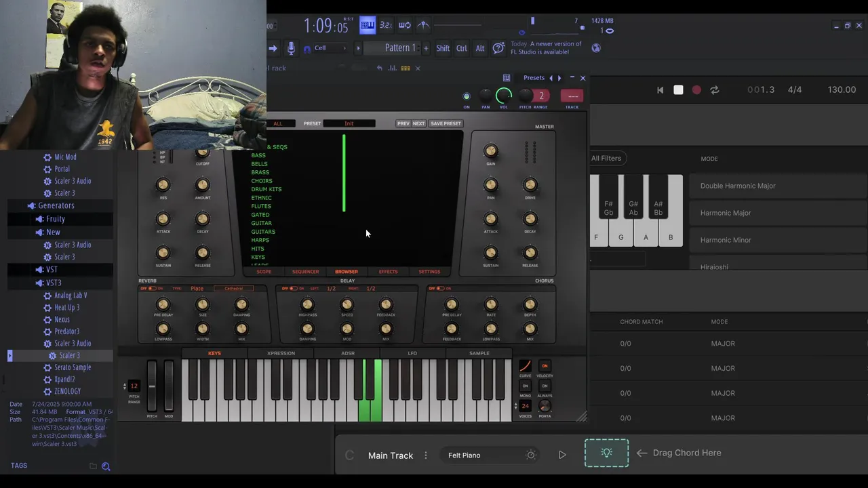The height and width of the screenshot is (488, 868).
Task: Open the ADSR tab
Action: point(348,353)
